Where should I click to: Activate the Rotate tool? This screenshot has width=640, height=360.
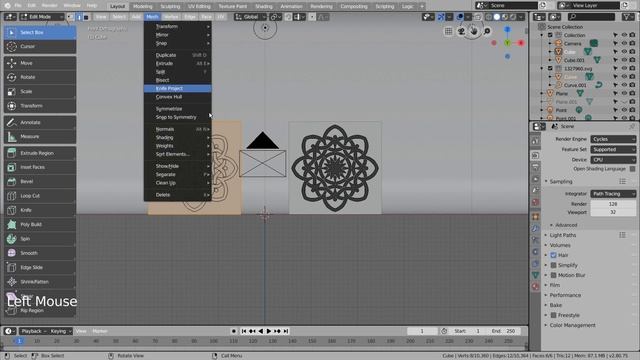[40, 77]
